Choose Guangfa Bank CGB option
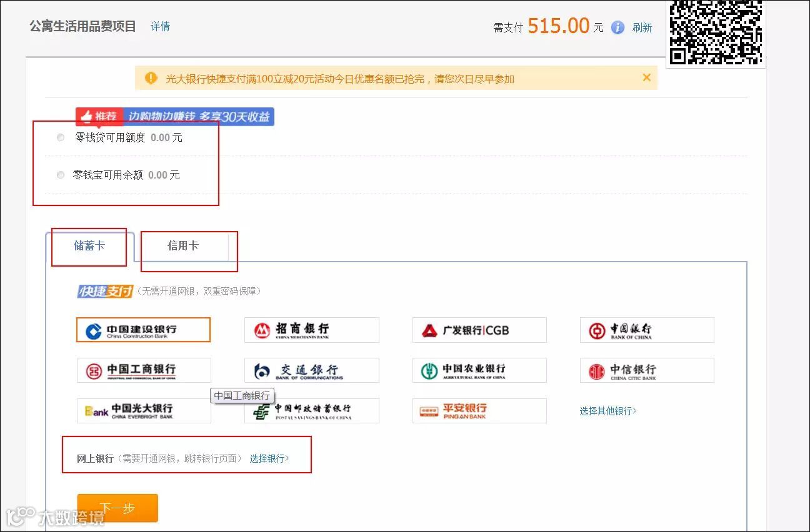Viewport: 810px width, 532px height. [x=479, y=330]
